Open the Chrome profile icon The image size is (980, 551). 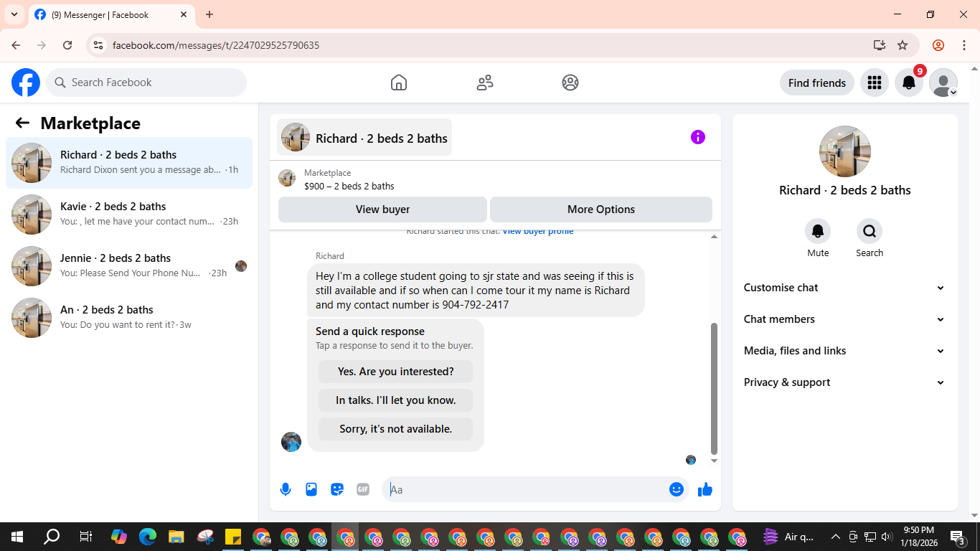tap(938, 45)
